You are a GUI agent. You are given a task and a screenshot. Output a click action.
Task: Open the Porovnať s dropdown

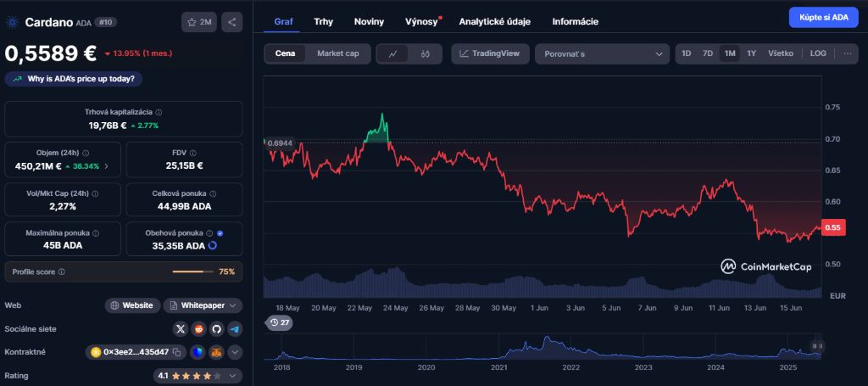tap(602, 53)
